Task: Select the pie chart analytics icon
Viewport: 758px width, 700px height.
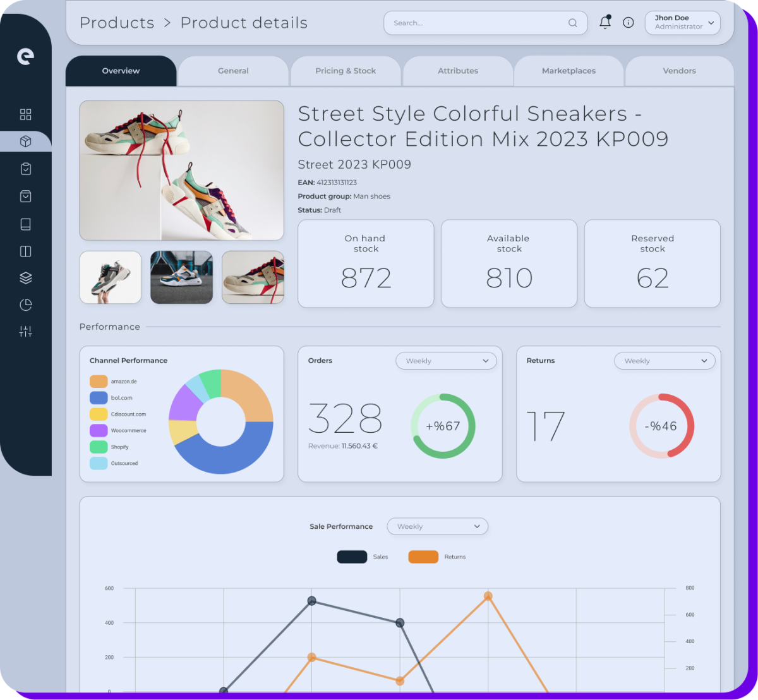Action: point(25,305)
